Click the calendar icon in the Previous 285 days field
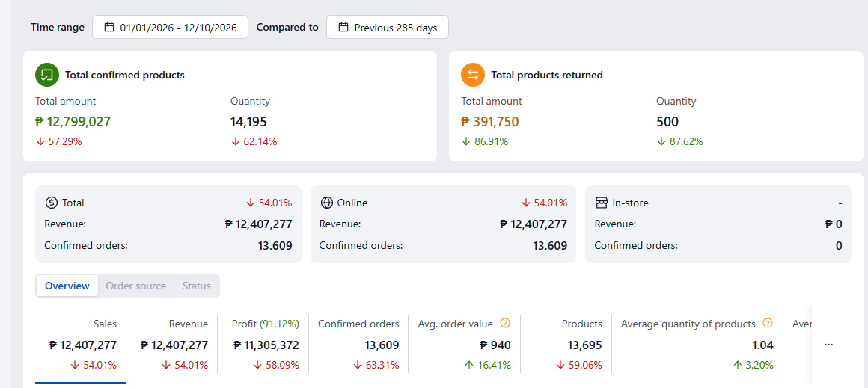 (343, 27)
